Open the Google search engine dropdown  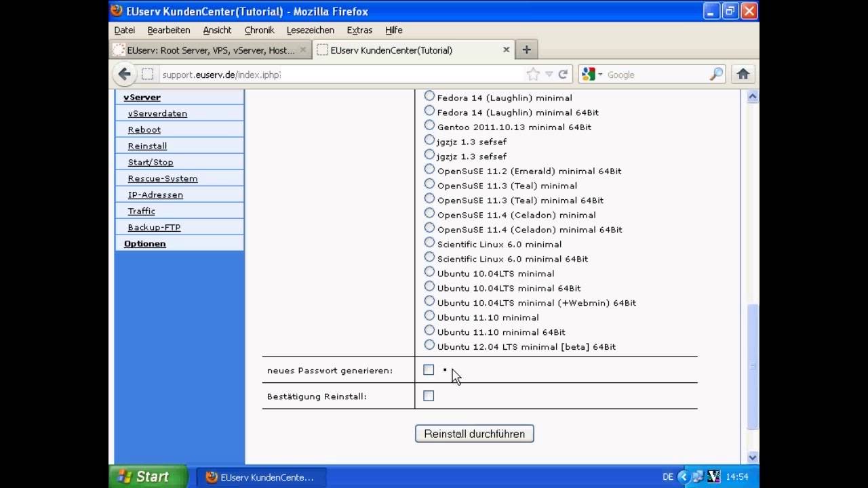[x=593, y=75]
